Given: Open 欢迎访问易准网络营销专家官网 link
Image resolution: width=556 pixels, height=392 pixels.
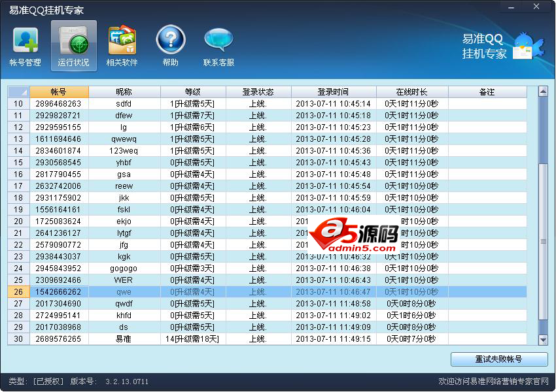Looking at the screenshot, I should (493, 382).
